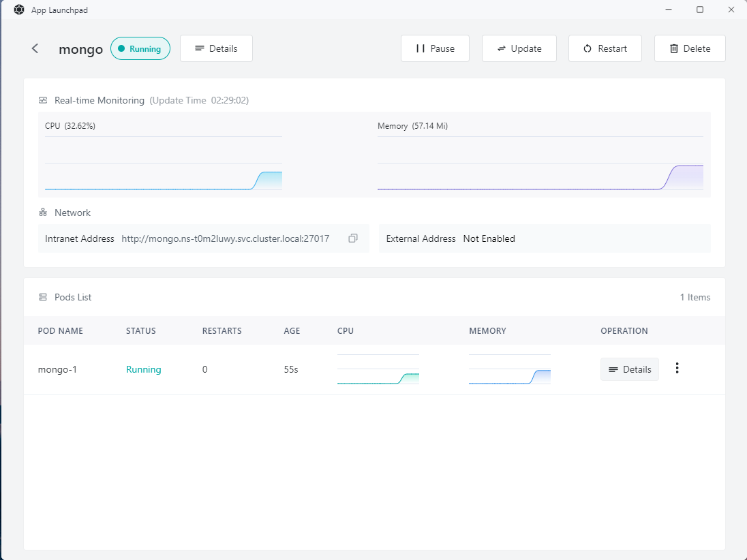
Task: Click the AGE column header
Action: 292,331
